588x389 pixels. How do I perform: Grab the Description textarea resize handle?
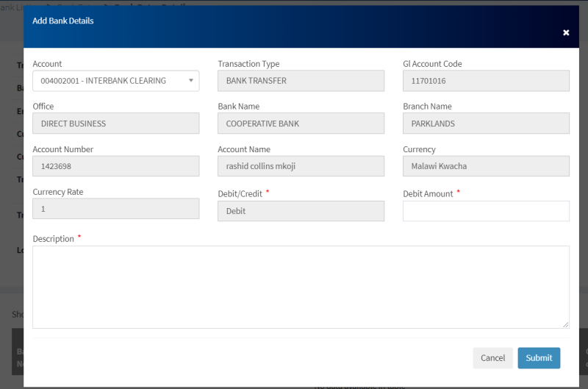566,325
